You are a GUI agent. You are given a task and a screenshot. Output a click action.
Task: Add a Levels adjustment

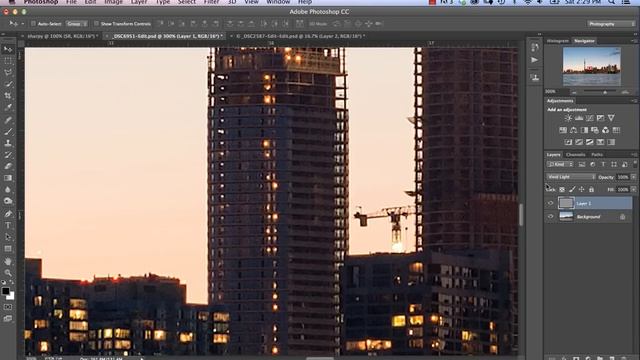(x=579, y=118)
